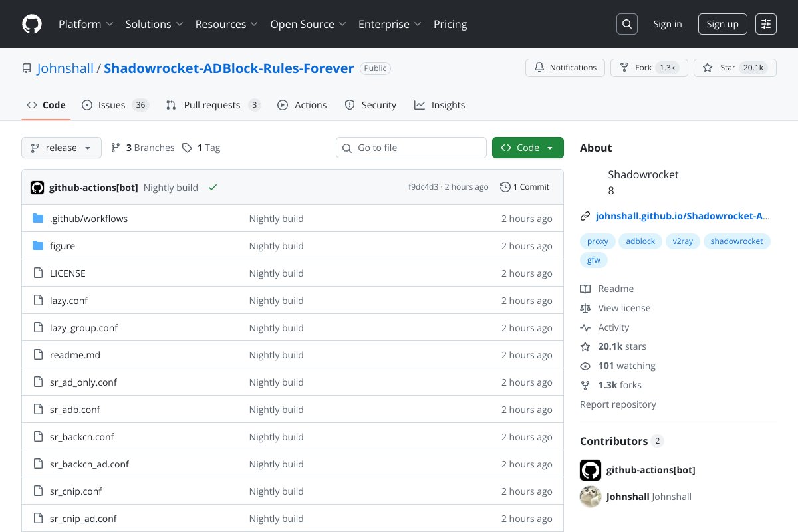798x532 pixels.
Task: Open the sr_cnip.conf file
Action: (x=76, y=491)
